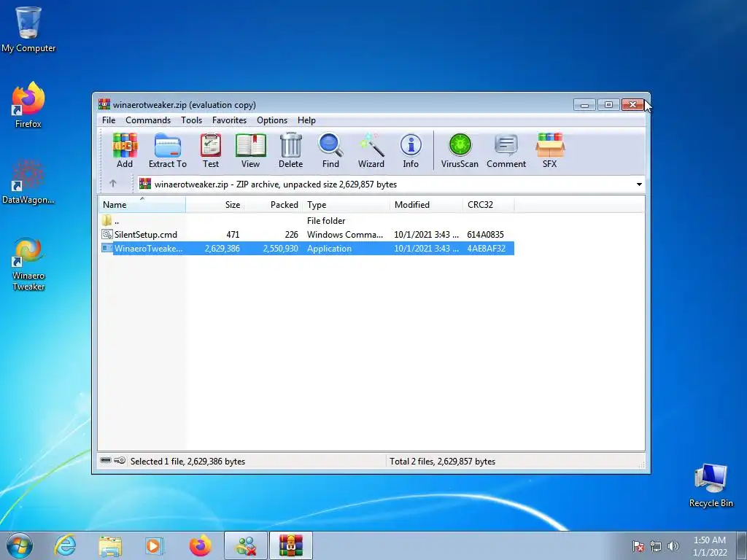Click the volume speaker tray icon
The width and height of the screenshot is (747, 560).
(673, 546)
